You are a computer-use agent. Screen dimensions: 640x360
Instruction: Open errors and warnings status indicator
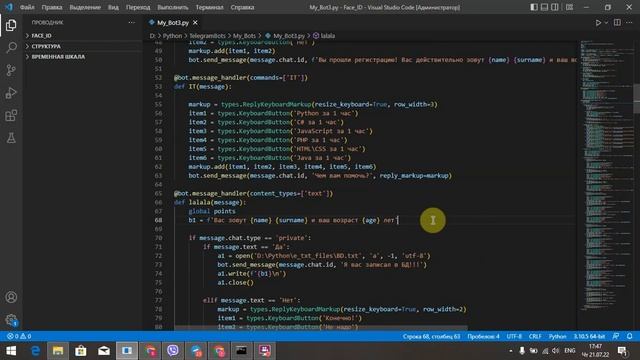tap(19, 336)
